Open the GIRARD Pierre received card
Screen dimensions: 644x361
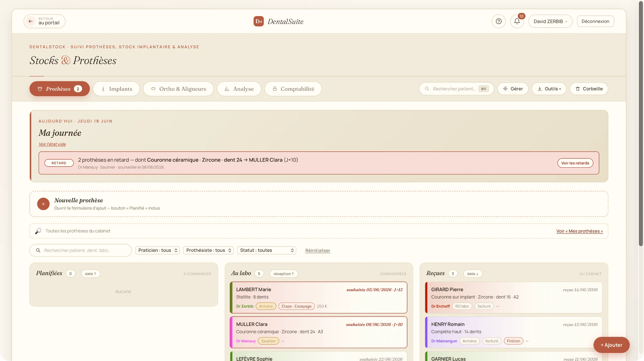[x=514, y=298]
